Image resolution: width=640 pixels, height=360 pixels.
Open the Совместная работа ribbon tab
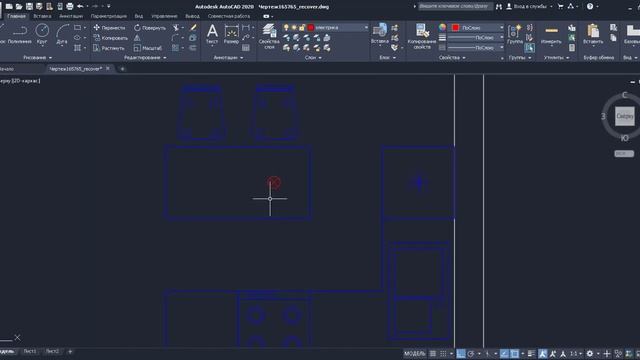(229, 16)
